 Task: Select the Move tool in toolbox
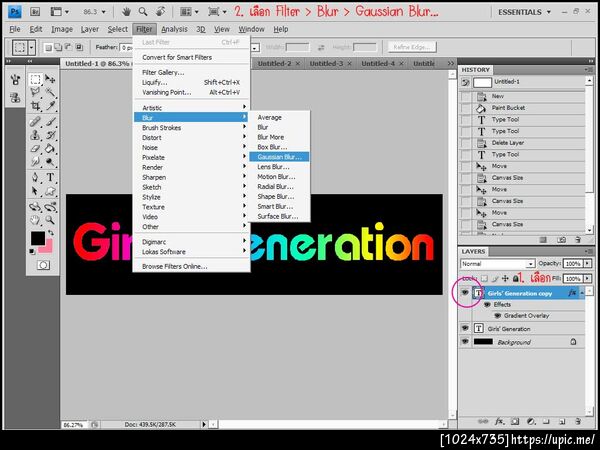tap(50, 79)
